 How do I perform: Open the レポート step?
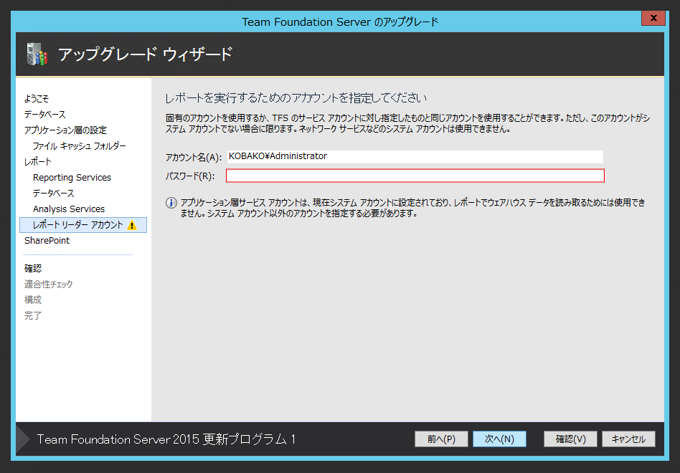coord(38,162)
